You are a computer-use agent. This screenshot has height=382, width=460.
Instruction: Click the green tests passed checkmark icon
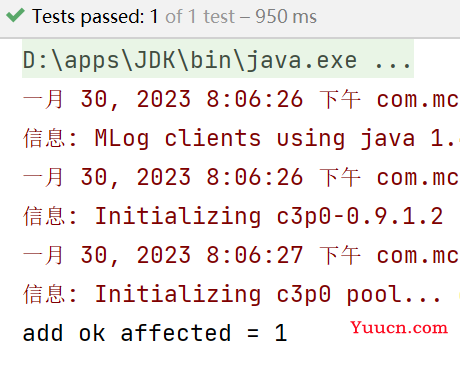tap(15, 16)
